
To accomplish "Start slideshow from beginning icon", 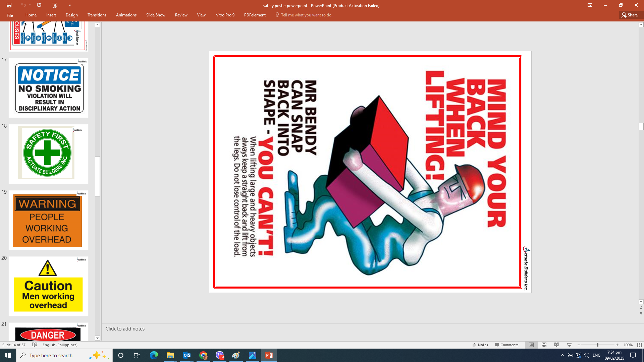I will click(x=55, y=5).
